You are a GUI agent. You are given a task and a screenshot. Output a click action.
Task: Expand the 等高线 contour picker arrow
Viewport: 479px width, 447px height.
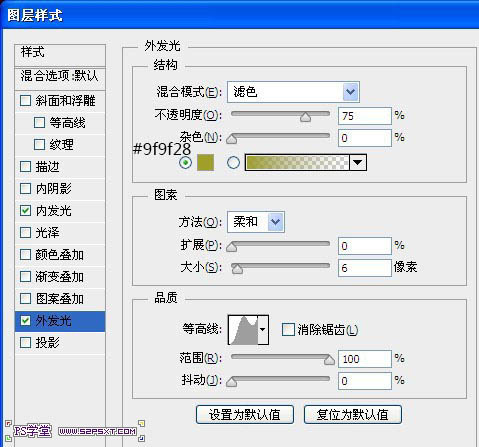tap(263, 330)
